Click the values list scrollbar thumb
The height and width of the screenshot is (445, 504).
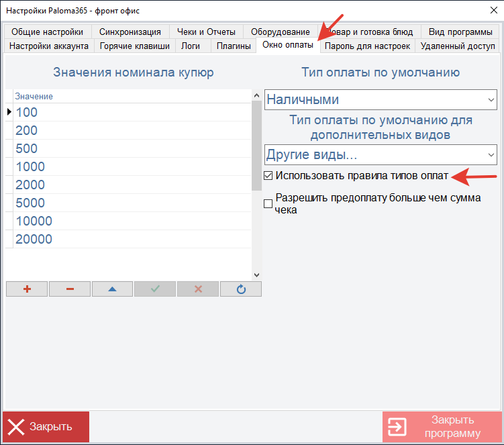[256, 146]
